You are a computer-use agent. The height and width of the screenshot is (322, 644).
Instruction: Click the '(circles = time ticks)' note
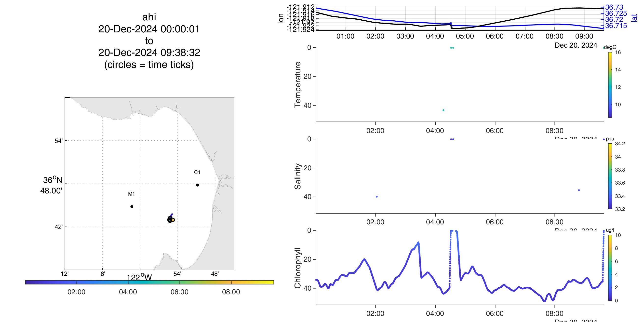149,65
